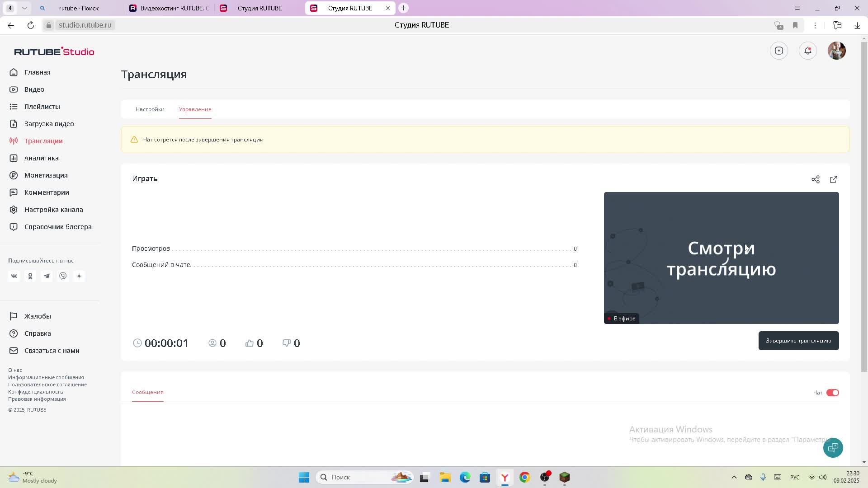Toggle the Чат switch off
Viewport: 868px width, 488px height.
(832, 393)
